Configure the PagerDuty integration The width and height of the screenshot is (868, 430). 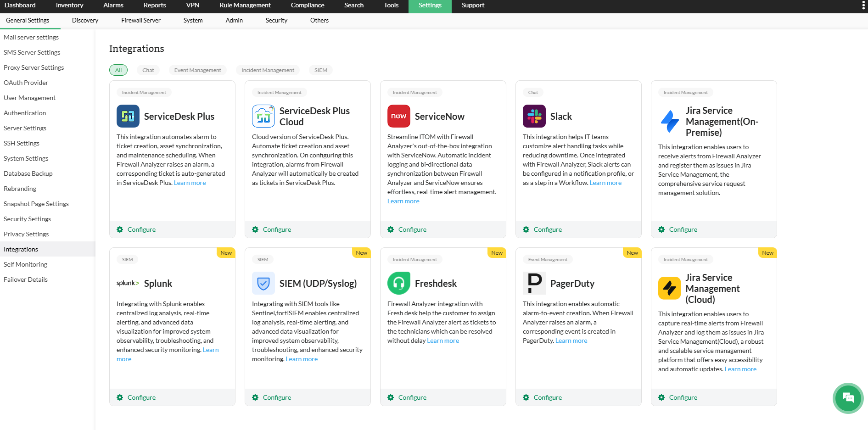click(x=548, y=397)
